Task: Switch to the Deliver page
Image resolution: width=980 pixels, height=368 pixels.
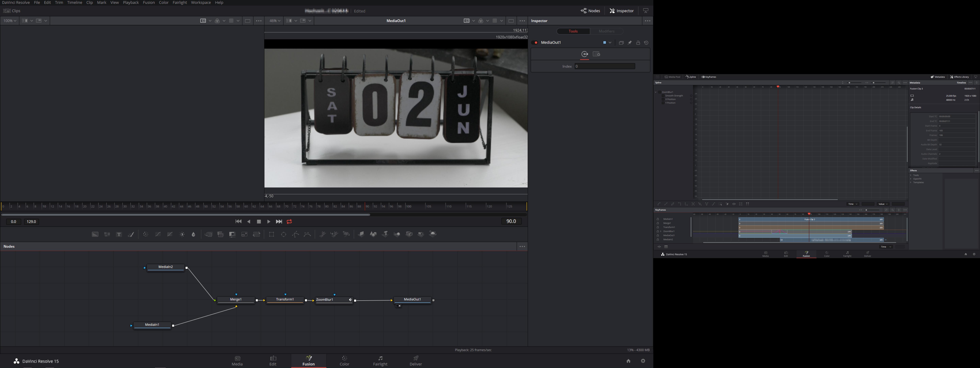Action: (x=416, y=361)
